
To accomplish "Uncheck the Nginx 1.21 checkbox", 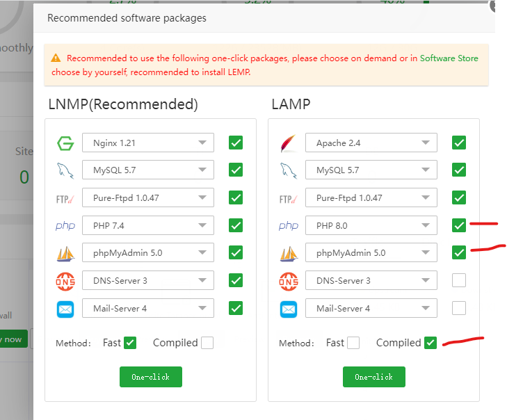I will [x=236, y=143].
